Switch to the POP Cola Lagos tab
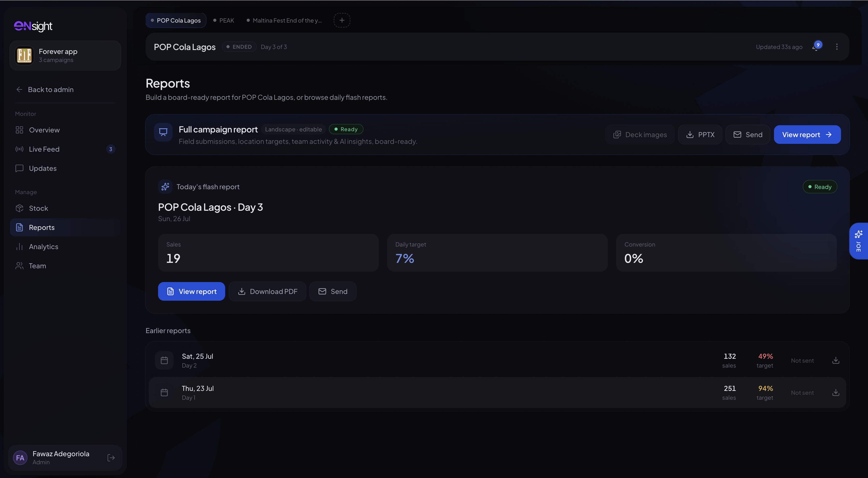 (176, 20)
